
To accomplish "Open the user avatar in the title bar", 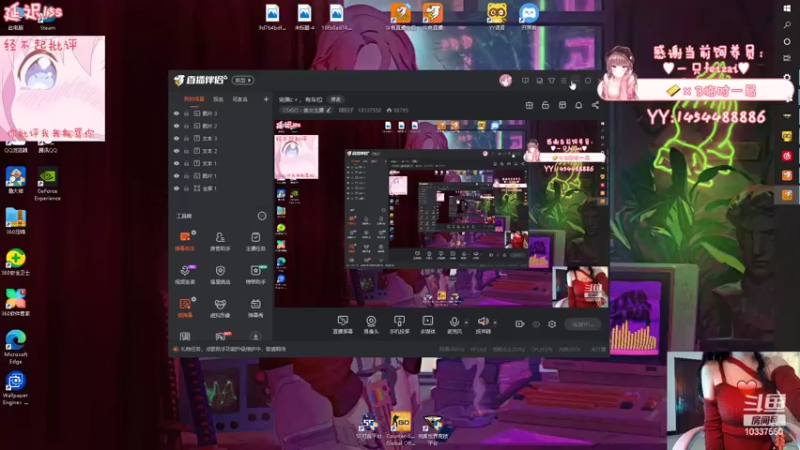I will coord(506,80).
